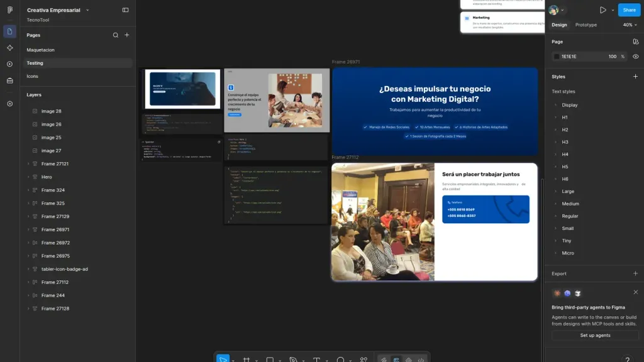Open the user avatar in top right
Screen dimensions: 644x362
553,10
